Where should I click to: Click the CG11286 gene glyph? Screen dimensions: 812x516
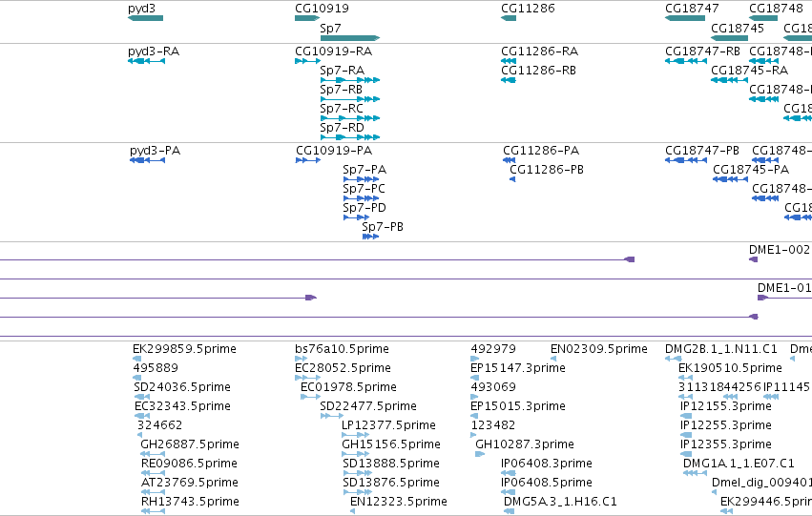click(509, 18)
